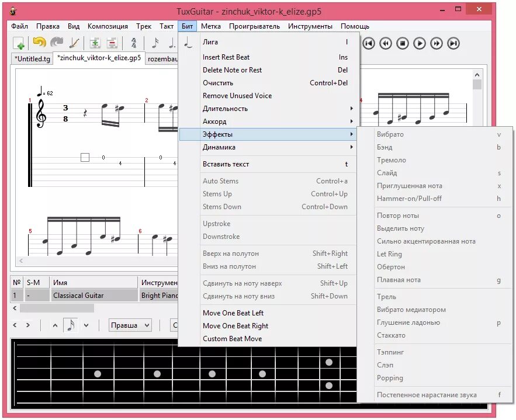Click the fretboard previous arrow button

pyautogui.click(x=15, y=325)
